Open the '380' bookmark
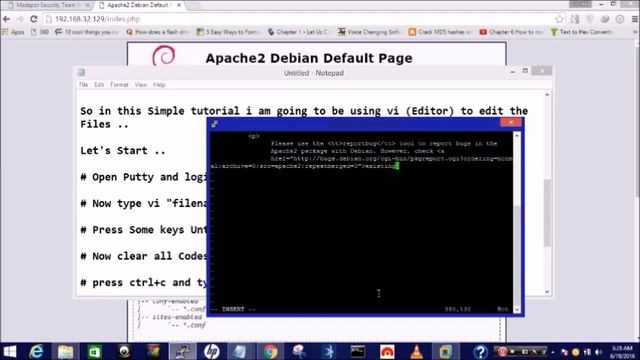640x360 pixels. (x=40, y=31)
